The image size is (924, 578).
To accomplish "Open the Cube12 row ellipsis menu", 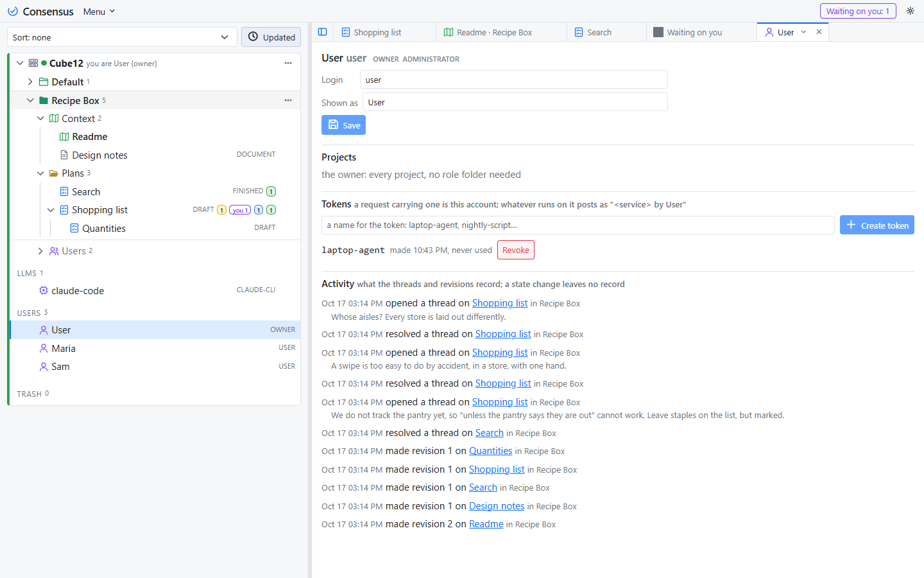I will 288,63.
